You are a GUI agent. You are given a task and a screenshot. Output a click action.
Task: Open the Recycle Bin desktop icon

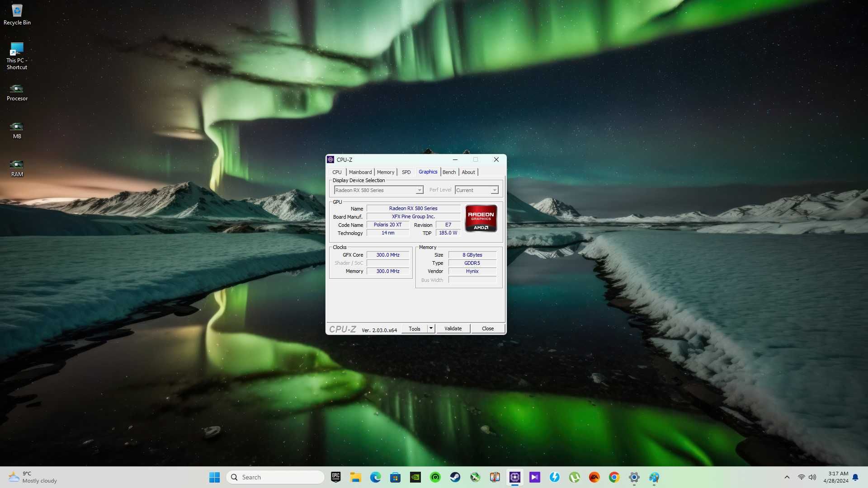(17, 14)
